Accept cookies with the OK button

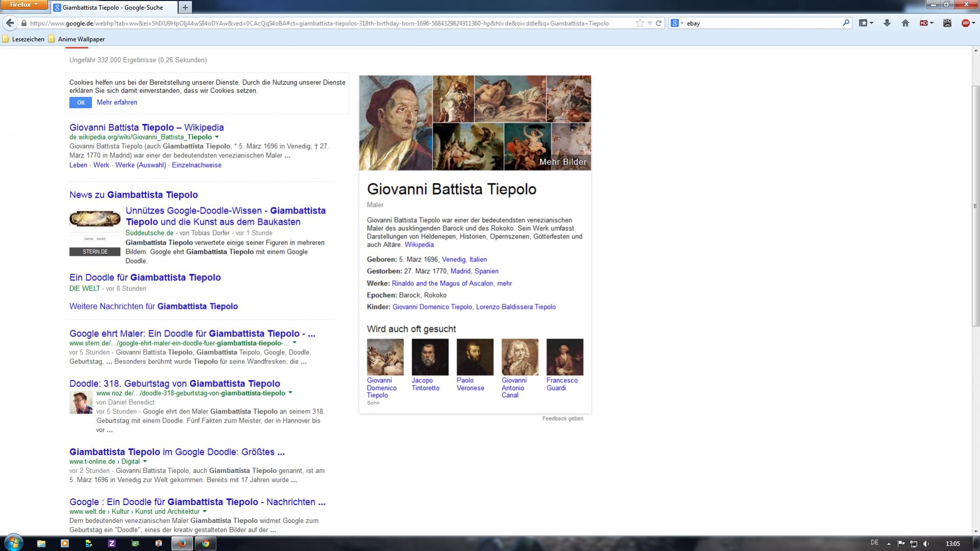pyautogui.click(x=81, y=103)
